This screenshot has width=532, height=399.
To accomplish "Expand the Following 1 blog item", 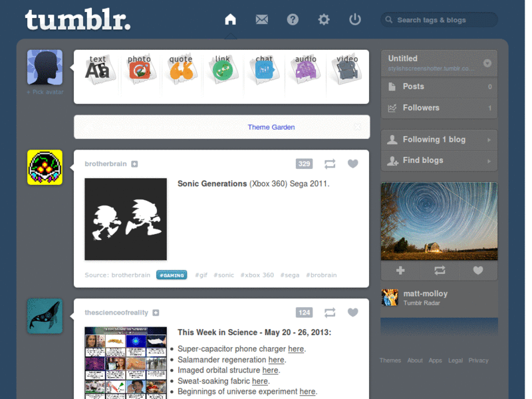I will coord(440,140).
